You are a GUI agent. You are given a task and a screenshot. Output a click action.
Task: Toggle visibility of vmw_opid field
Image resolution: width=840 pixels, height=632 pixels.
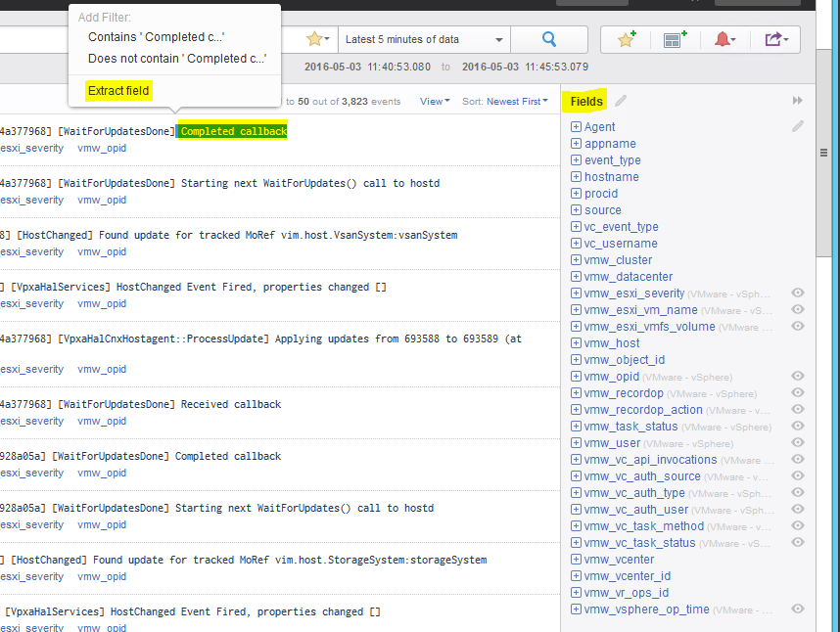[x=798, y=377]
